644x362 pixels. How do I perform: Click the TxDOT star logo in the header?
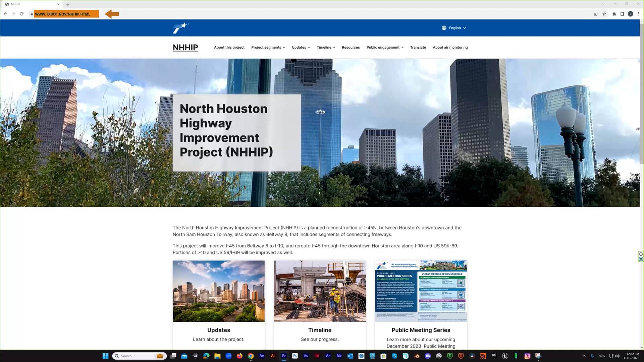point(180,28)
